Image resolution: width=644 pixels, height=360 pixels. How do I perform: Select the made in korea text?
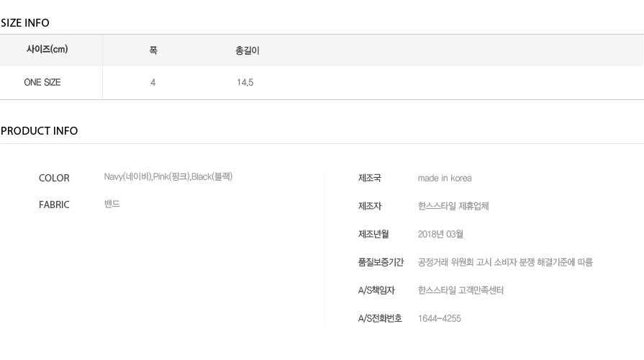(445, 179)
